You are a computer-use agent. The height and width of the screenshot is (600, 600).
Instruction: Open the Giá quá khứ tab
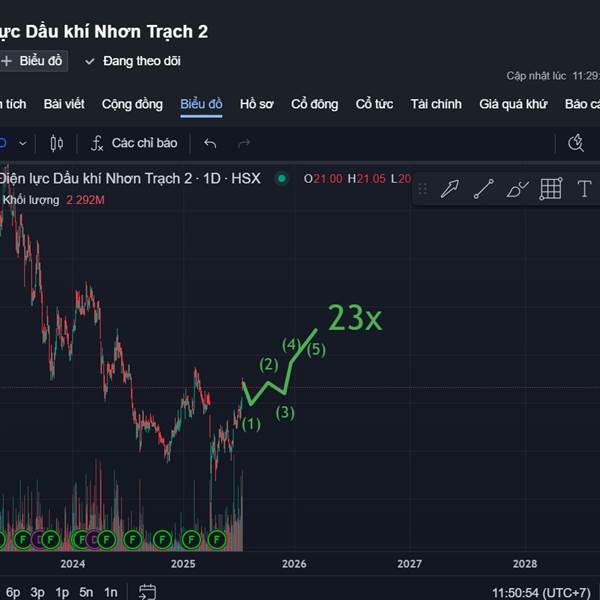[x=513, y=104]
